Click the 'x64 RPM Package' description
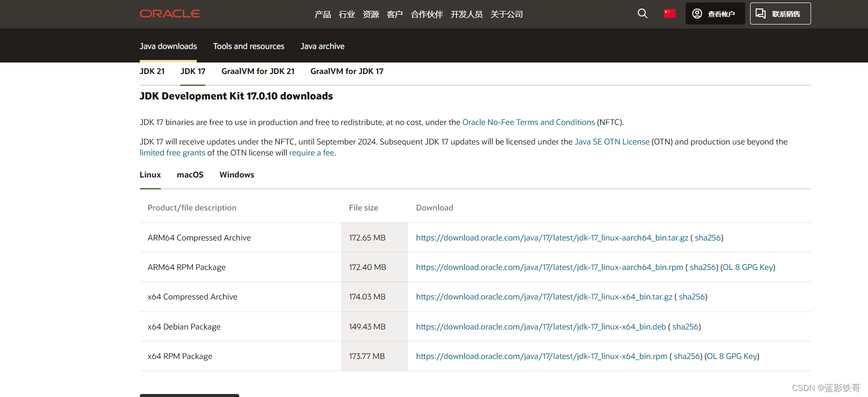Screen dimensions: 868x397 [x=180, y=356]
